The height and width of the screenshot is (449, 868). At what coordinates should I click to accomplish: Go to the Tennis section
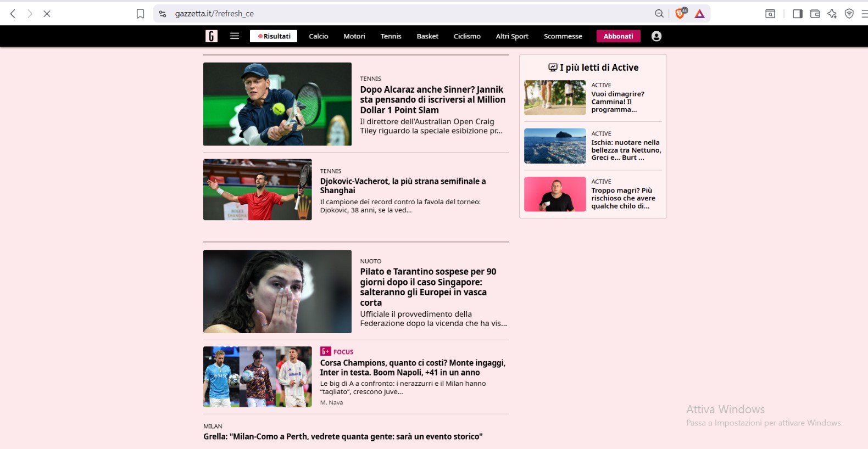point(391,36)
